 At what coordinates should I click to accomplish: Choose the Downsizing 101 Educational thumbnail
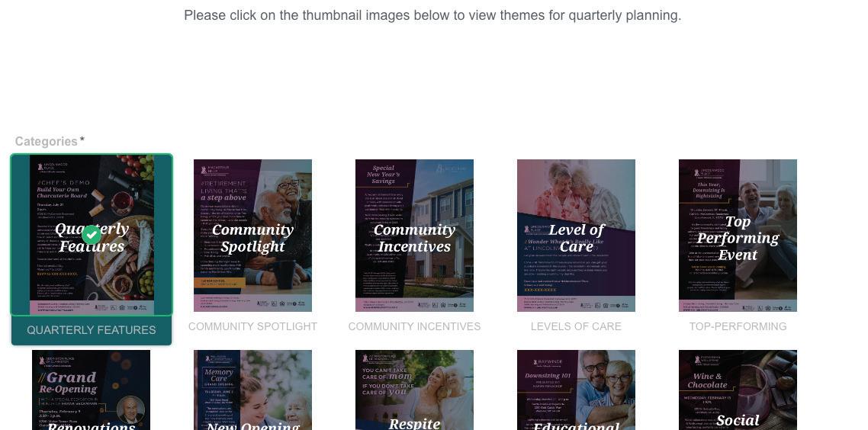click(x=576, y=390)
